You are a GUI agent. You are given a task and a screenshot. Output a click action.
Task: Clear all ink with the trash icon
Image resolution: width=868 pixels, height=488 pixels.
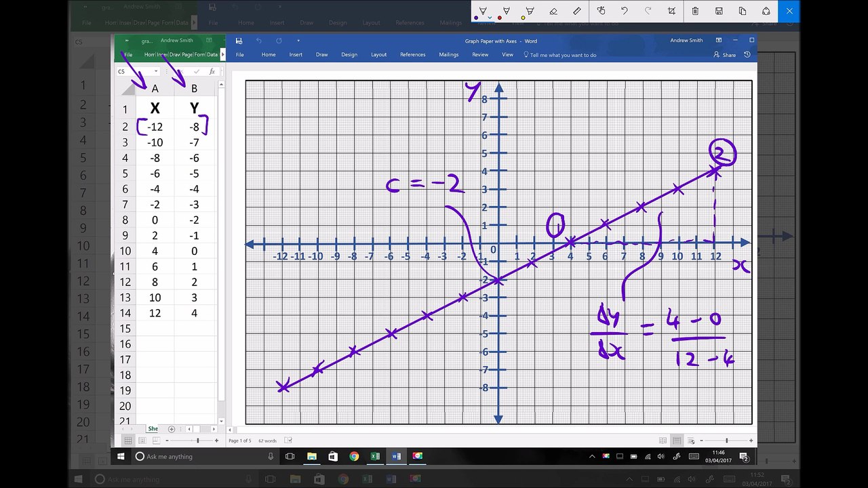point(695,11)
